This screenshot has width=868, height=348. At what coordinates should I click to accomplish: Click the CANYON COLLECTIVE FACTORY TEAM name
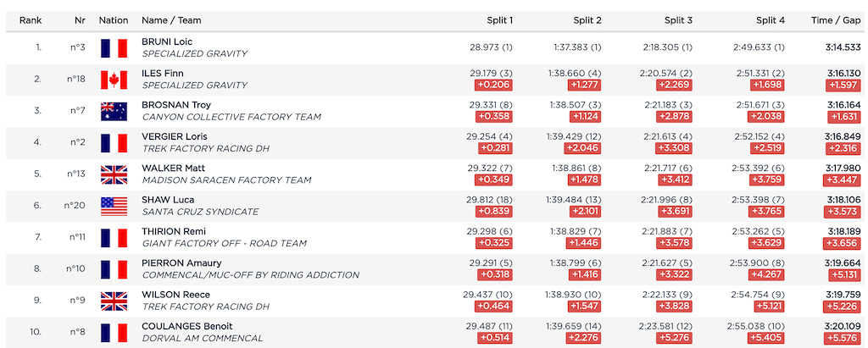[231, 118]
